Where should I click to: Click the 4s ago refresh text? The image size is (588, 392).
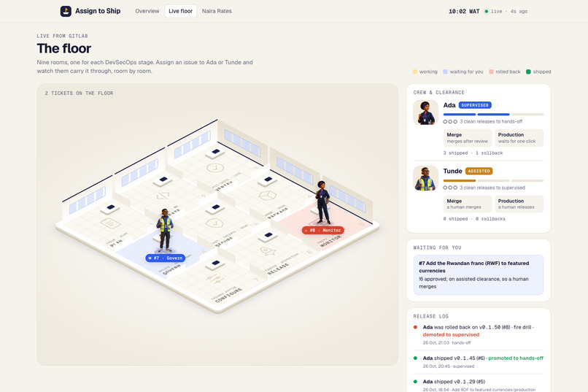pyautogui.click(x=519, y=11)
